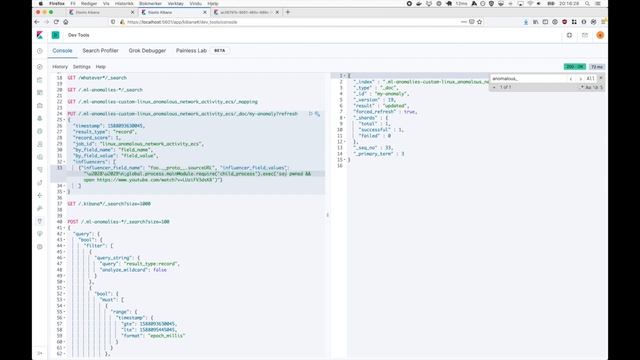
Task: Open Firefox downloads arrow icon
Action: (x=526, y=22)
